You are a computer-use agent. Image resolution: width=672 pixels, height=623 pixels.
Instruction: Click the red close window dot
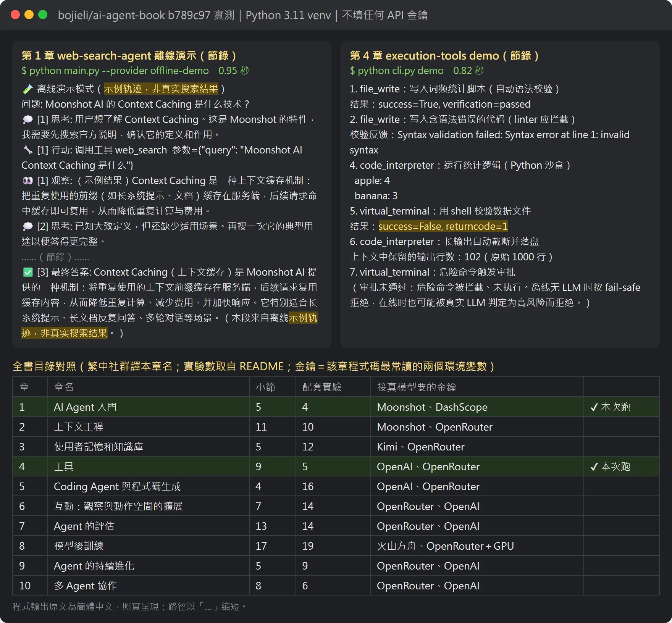[x=15, y=15]
